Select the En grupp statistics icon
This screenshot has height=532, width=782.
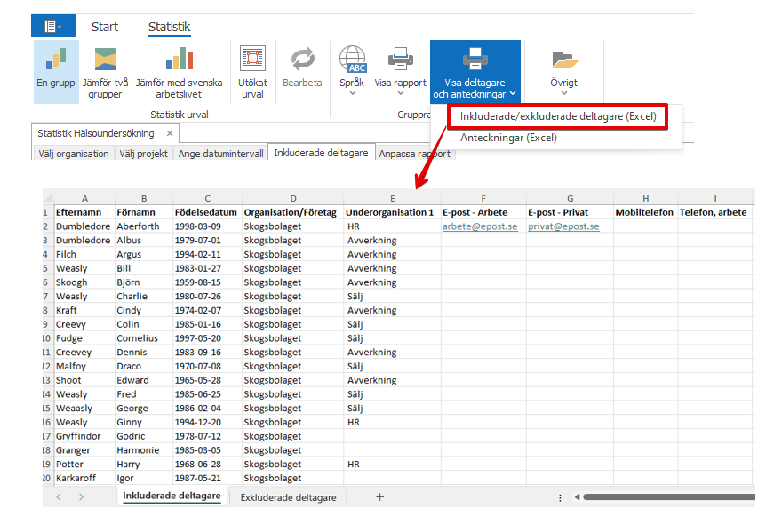click(x=56, y=59)
